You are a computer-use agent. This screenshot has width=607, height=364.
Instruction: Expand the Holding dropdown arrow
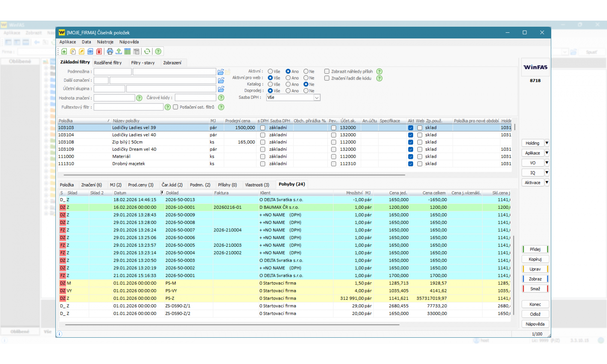click(x=547, y=143)
